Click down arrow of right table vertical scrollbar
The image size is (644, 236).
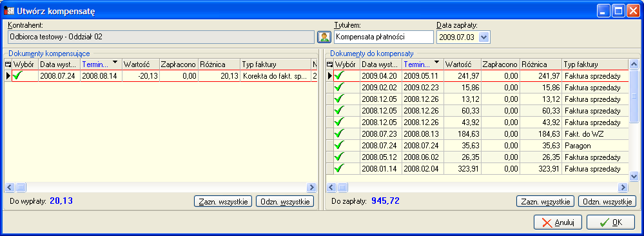coord(634,176)
